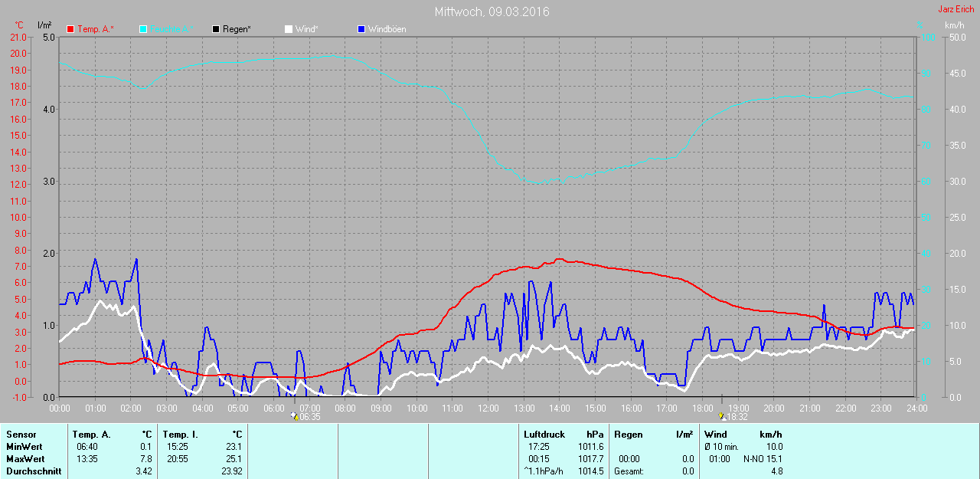Click the max Temp. A. value '7.8'
Image resolution: width=980 pixels, height=479 pixels.
[145, 459]
